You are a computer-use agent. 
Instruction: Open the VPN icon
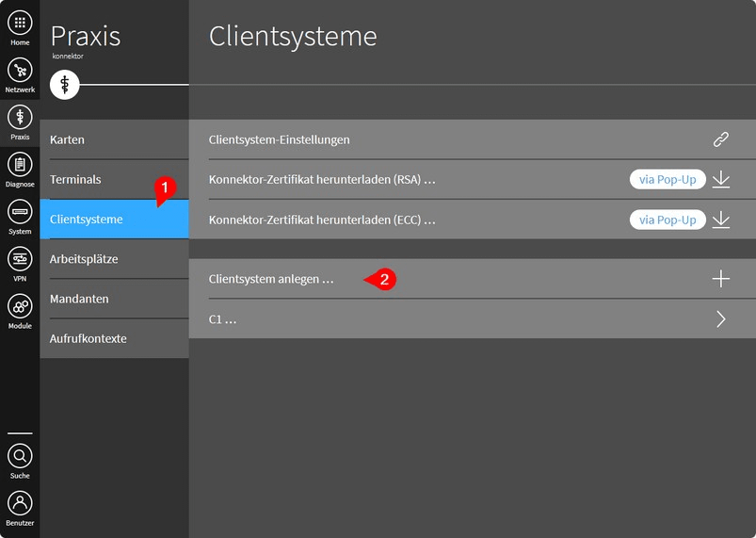[x=20, y=259]
